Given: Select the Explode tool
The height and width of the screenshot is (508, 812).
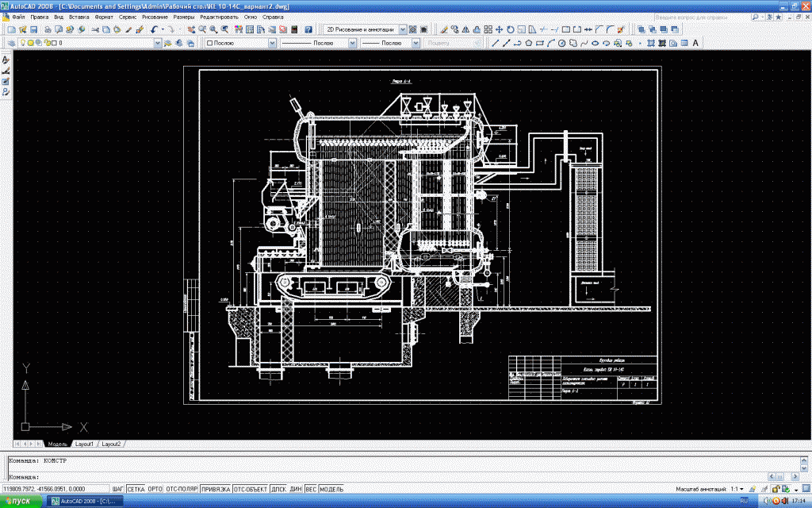Looking at the screenshot, I should point(620,29).
